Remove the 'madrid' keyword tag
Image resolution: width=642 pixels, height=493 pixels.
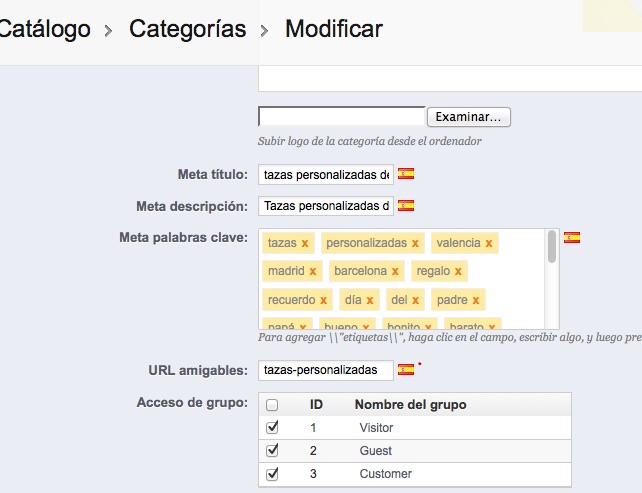click(313, 271)
